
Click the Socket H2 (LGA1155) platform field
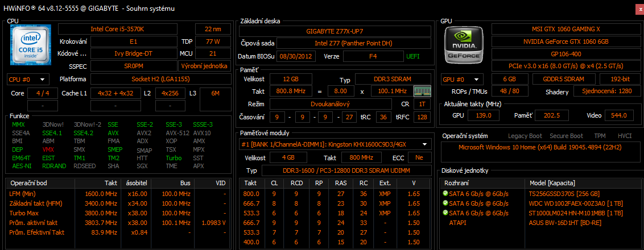point(160,79)
